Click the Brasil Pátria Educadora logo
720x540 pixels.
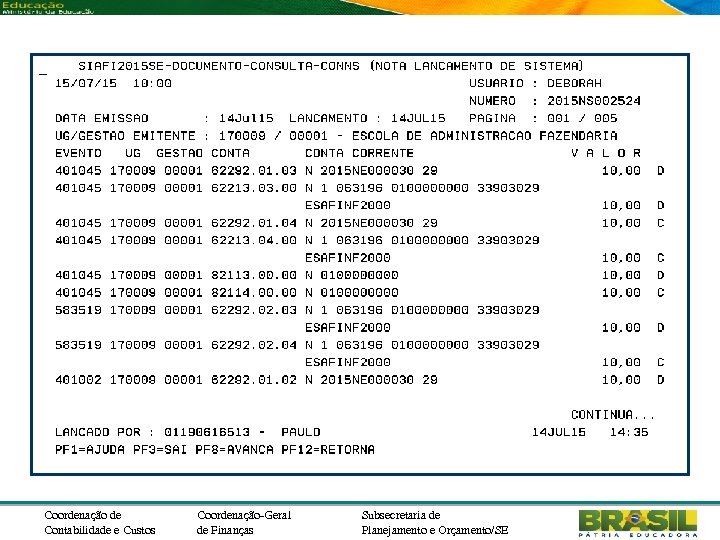tap(638, 523)
